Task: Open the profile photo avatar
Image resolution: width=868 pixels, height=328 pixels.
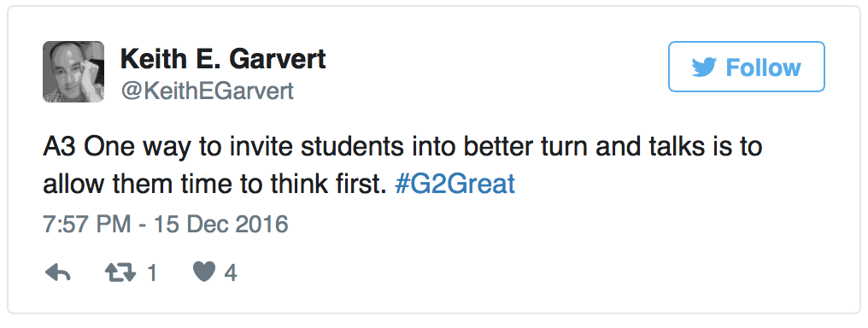Action: point(73,72)
